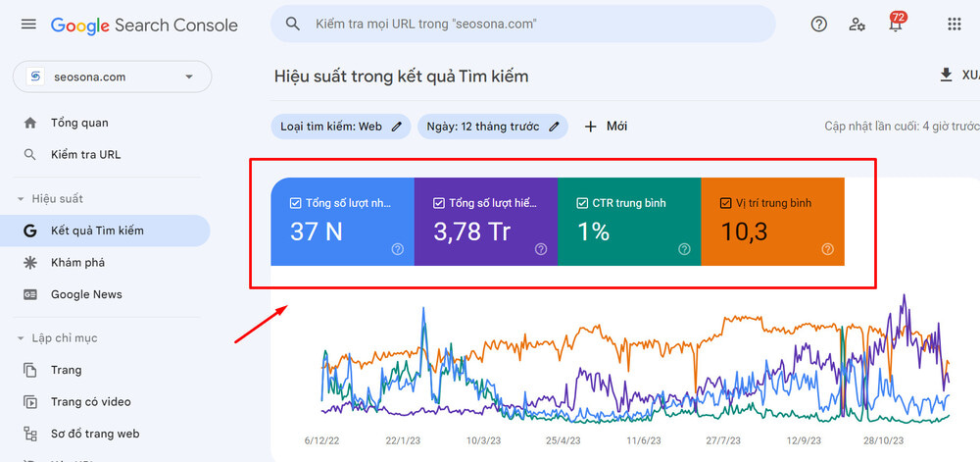Click help icon on average position card
Screen dimensions: 980x462
pyautogui.click(x=827, y=249)
